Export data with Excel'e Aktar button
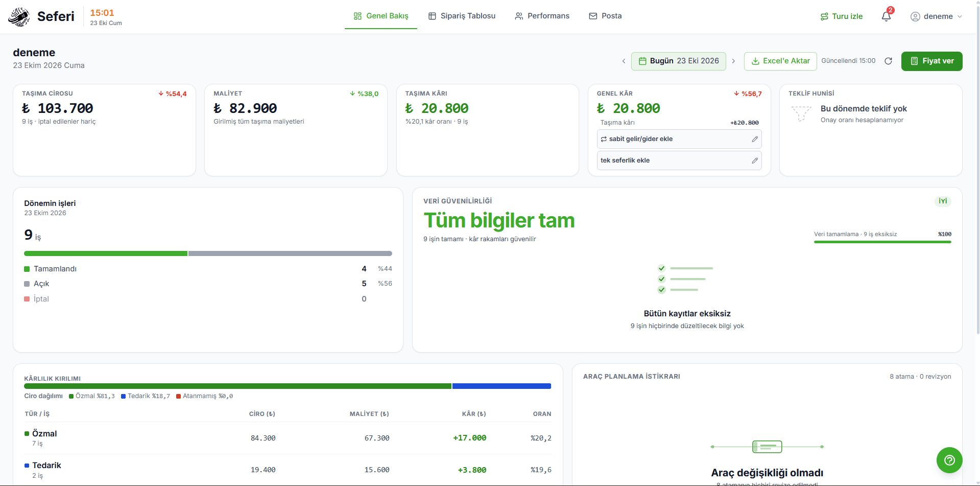Viewport: 980px width, 486px height. [x=780, y=61]
